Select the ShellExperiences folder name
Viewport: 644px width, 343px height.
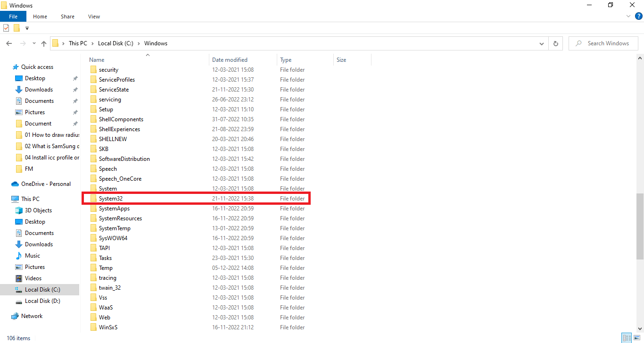tap(119, 129)
